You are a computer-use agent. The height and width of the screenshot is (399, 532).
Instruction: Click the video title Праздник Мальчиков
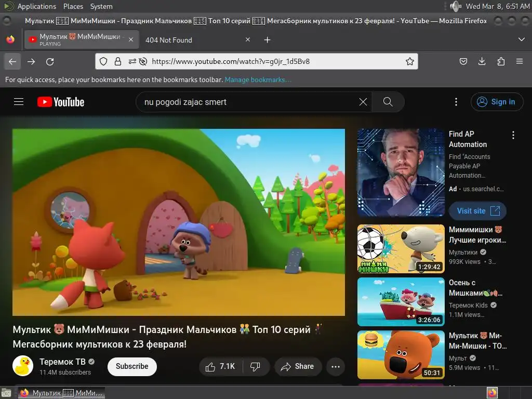(167, 337)
